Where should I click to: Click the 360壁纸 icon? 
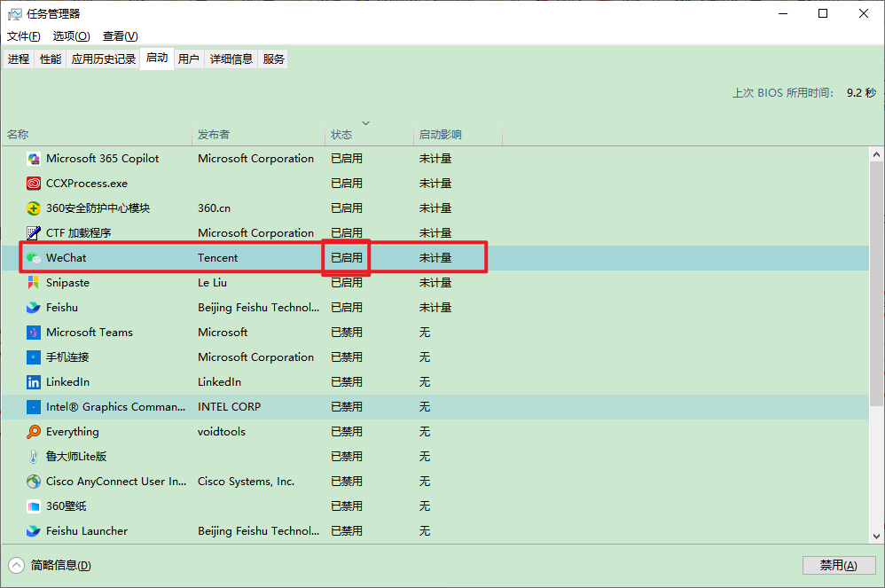click(x=34, y=506)
